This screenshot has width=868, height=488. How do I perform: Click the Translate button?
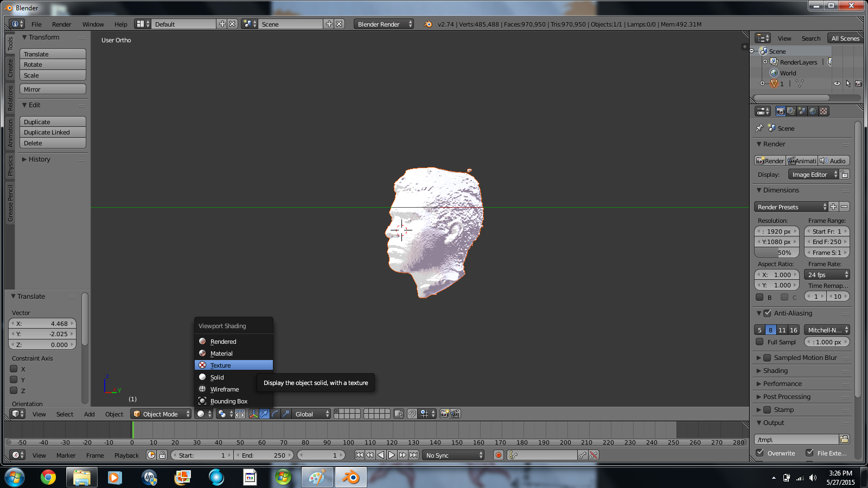tap(53, 54)
